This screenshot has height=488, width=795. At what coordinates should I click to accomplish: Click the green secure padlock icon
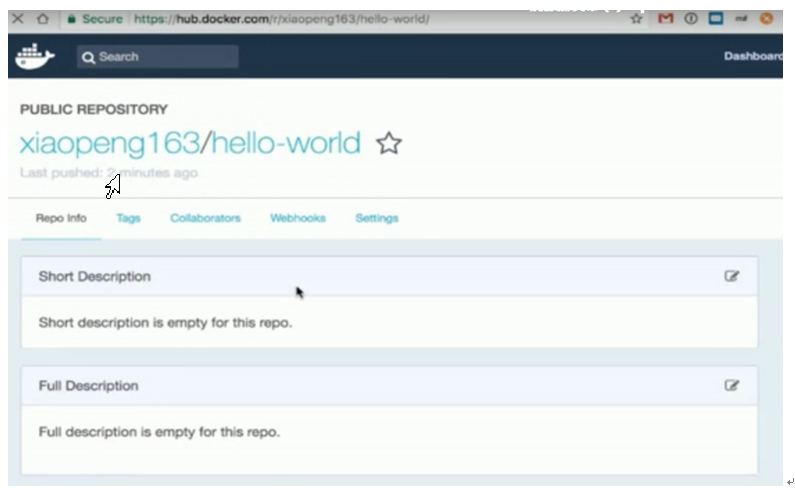click(71, 19)
